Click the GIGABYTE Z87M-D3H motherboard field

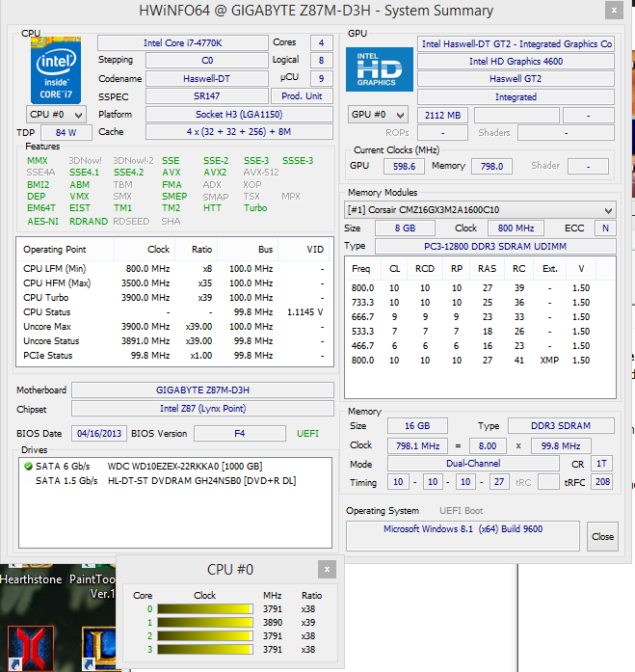coord(202,390)
